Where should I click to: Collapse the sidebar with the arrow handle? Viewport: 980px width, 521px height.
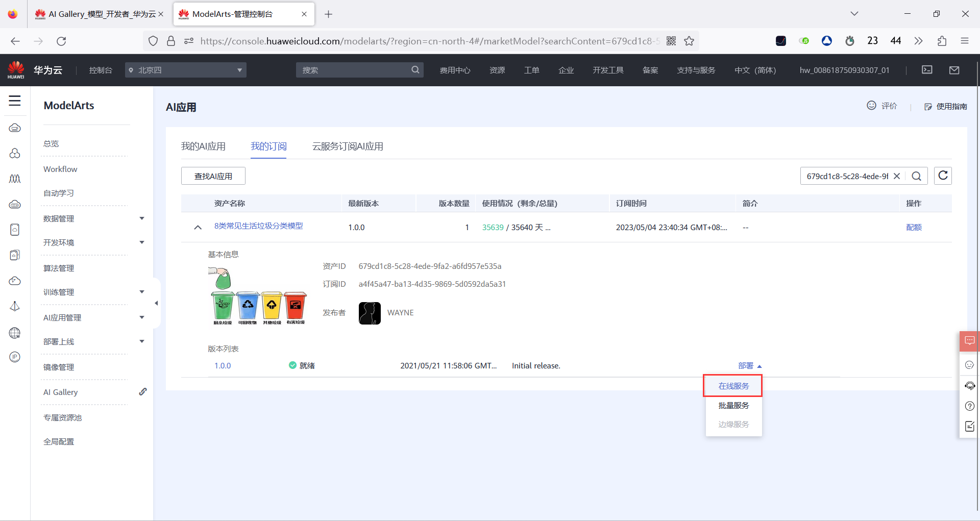156,303
